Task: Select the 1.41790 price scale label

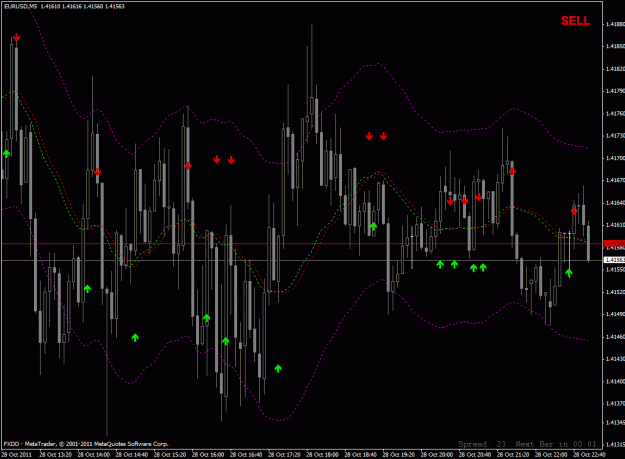Action: 615,91
